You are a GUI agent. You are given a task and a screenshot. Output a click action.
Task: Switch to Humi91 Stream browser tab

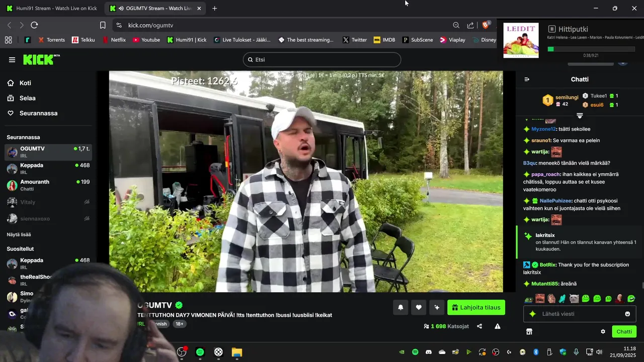coord(52,9)
